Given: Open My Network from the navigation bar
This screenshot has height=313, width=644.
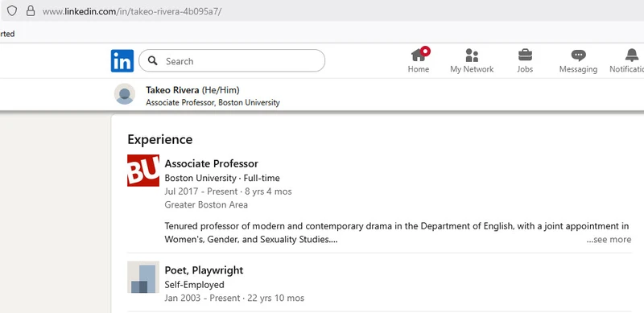Looking at the screenshot, I should 472,60.
